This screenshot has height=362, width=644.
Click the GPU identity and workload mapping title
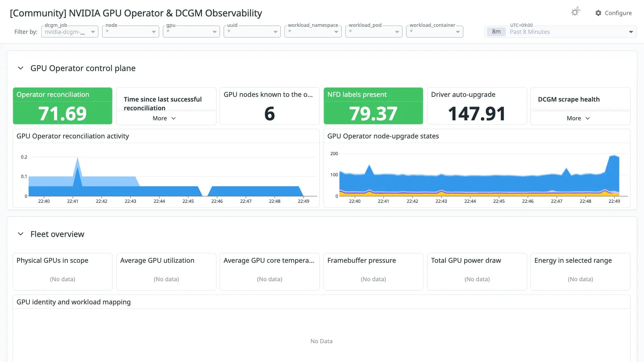(x=73, y=302)
